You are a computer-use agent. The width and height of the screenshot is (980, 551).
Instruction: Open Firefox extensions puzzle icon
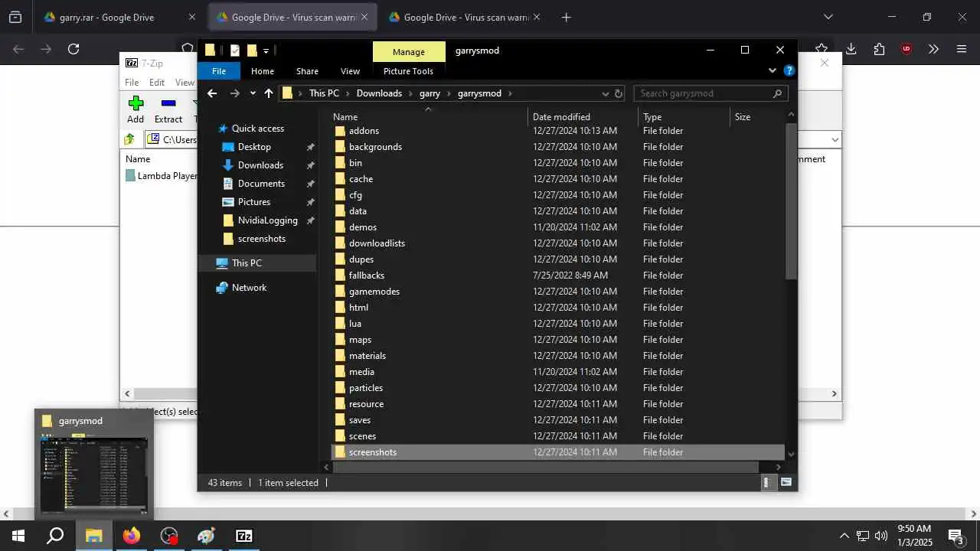coord(879,49)
